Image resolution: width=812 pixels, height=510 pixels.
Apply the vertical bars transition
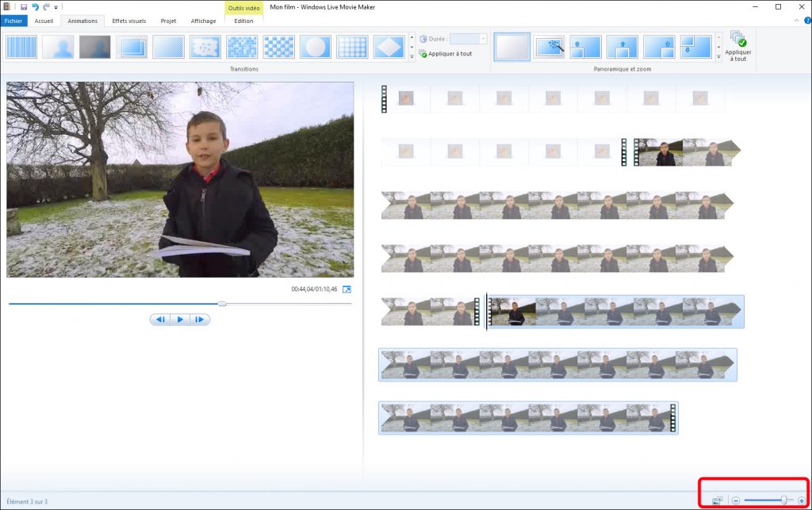21,47
